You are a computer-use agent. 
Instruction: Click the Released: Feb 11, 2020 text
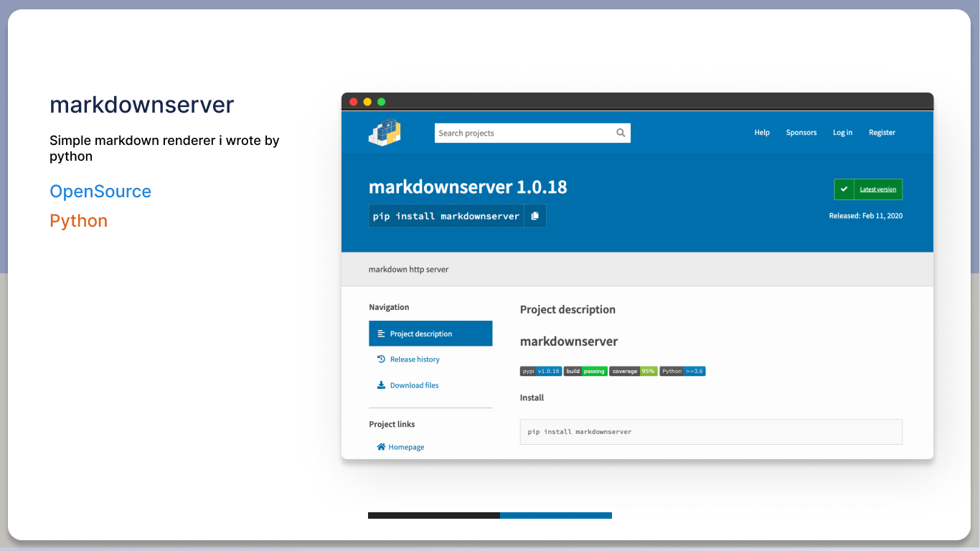[866, 215]
